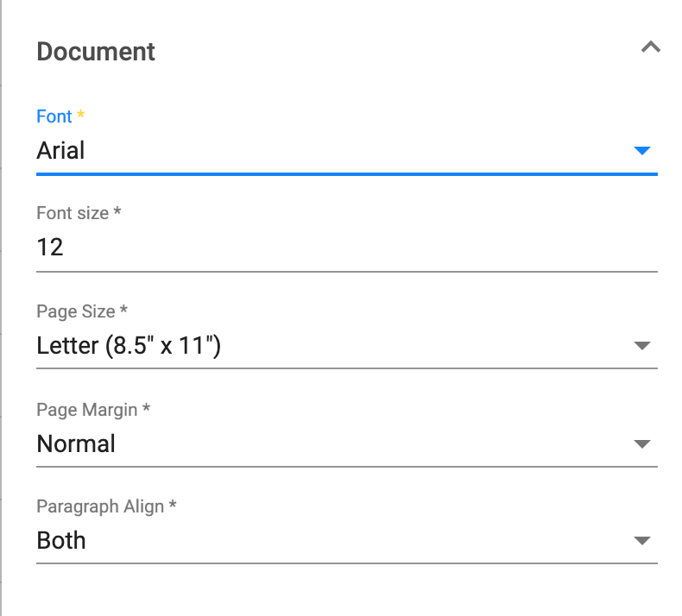Click the Page Margin dropdown arrow

coord(642,443)
